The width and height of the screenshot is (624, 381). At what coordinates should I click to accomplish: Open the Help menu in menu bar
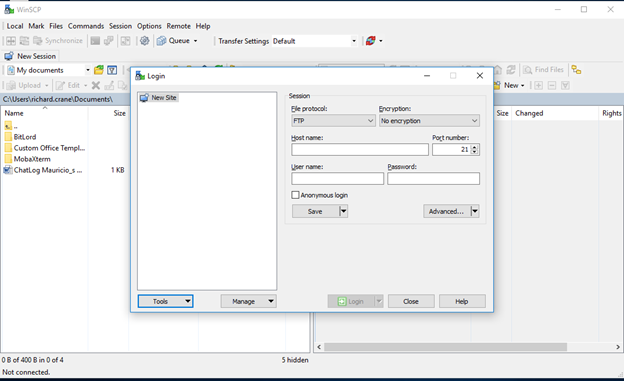point(203,26)
